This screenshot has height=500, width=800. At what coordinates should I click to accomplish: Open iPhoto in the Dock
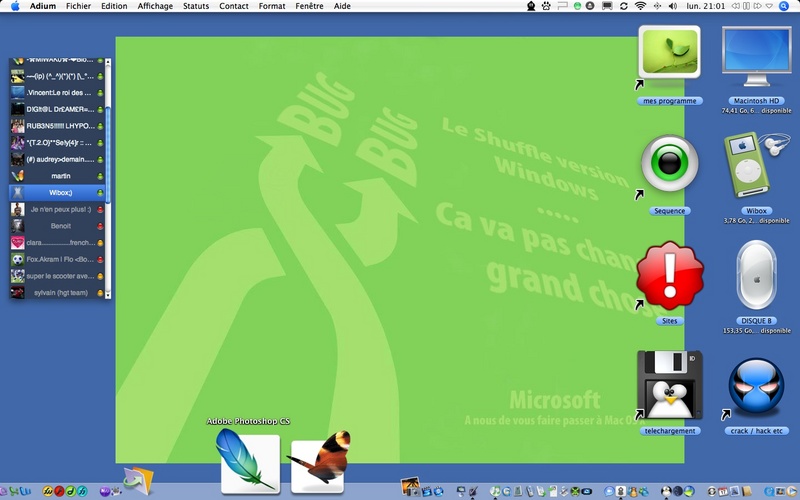click(x=411, y=487)
